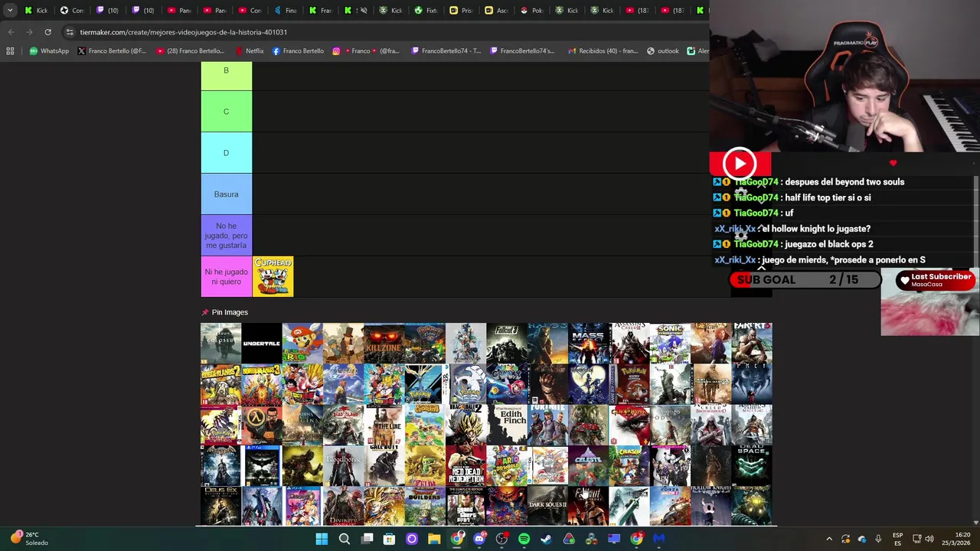Open OBS Studio from the taskbar
The height and width of the screenshot is (551, 980).
coord(501,539)
